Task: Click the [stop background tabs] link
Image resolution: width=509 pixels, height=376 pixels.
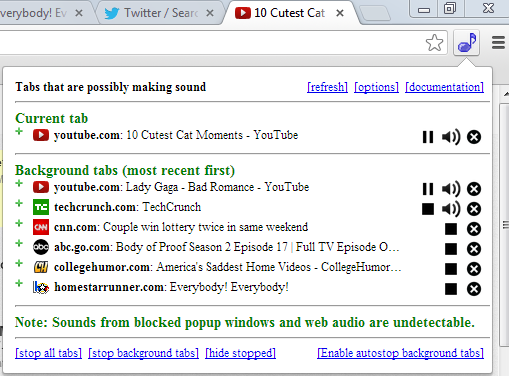Action: click(143, 353)
